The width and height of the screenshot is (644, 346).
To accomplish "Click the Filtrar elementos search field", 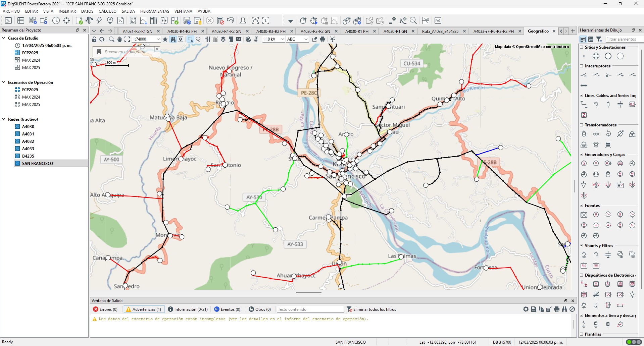I will 624,39.
